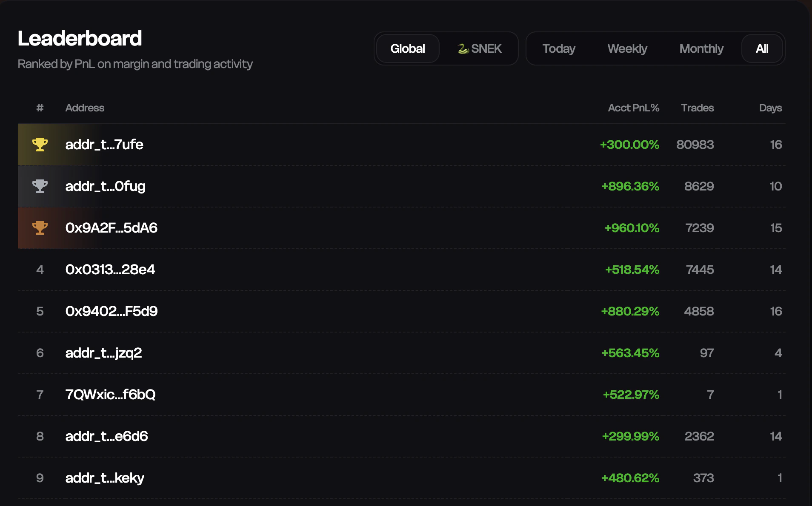
Task: Click the +960.10% PnL value
Action: click(632, 228)
